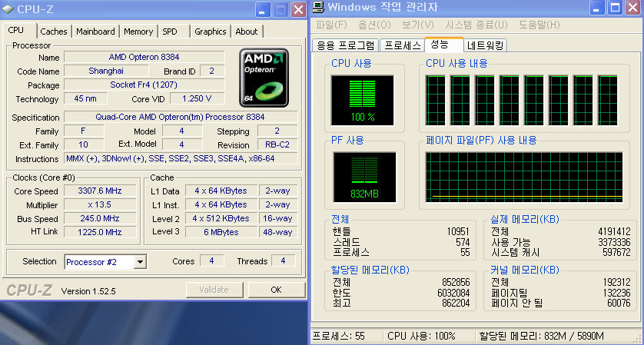
Task: Click the AMD Opteron logo image
Action: coord(264,78)
